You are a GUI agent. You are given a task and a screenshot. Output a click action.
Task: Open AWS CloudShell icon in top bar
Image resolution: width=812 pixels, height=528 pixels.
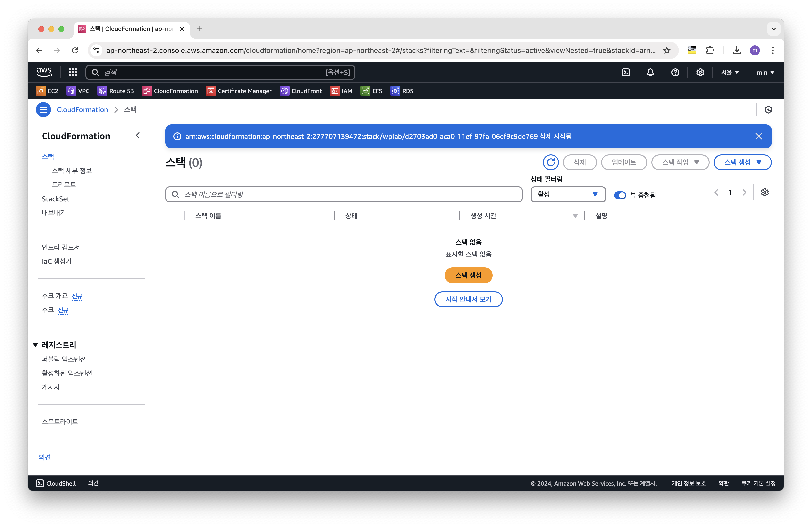[x=626, y=72]
